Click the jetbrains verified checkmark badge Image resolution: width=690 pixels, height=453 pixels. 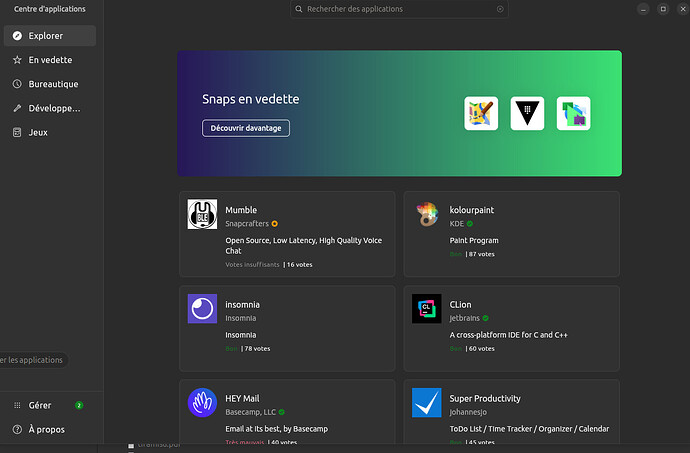coord(485,318)
